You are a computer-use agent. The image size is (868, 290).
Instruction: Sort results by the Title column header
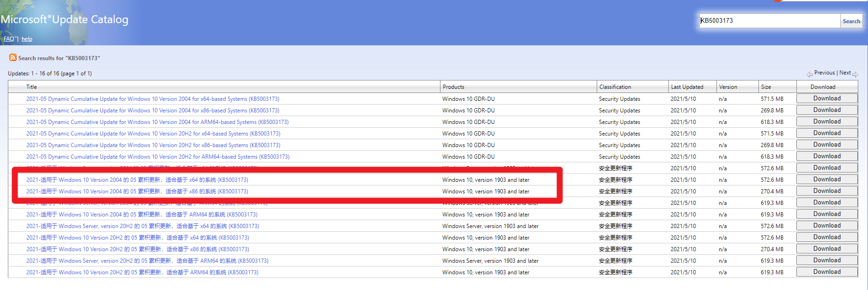[31, 87]
